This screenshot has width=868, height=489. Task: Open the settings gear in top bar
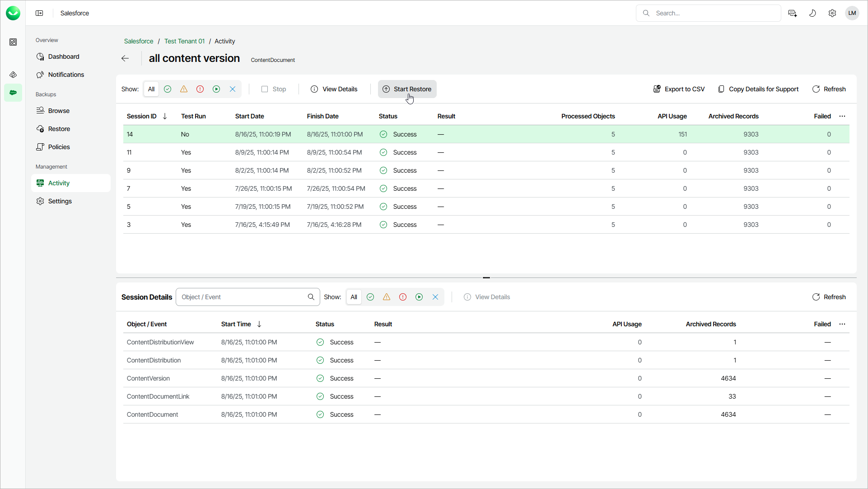pyautogui.click(x=832, y=13)
